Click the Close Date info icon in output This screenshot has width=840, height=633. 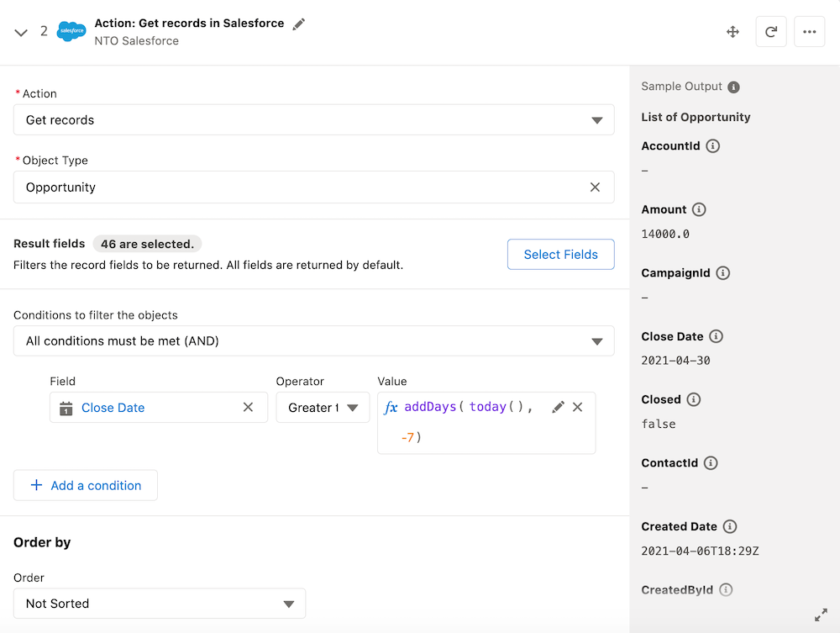716,336
